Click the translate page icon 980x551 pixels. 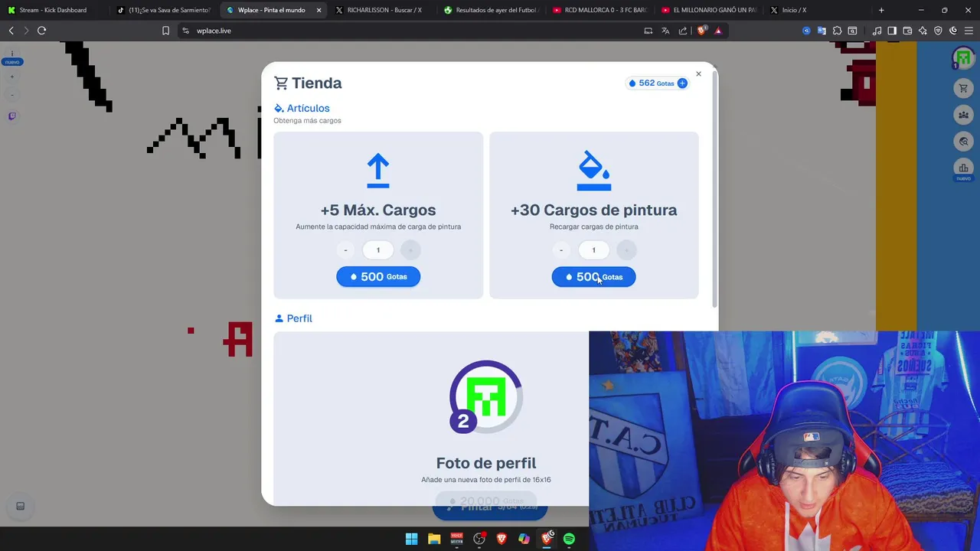[665, 31]
